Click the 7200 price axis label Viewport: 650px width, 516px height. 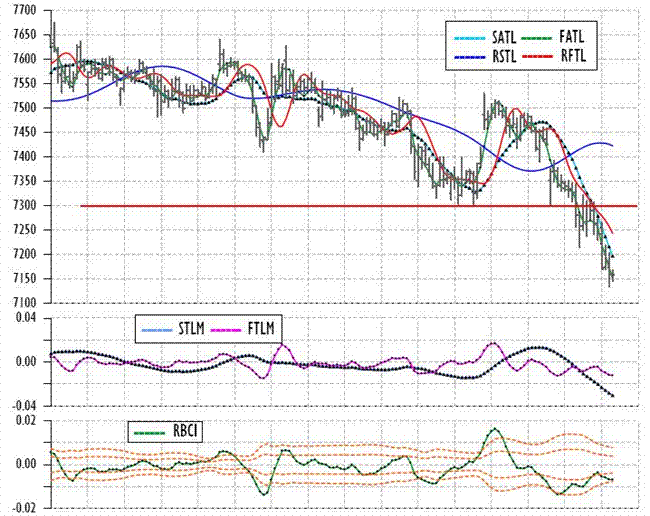24,254
